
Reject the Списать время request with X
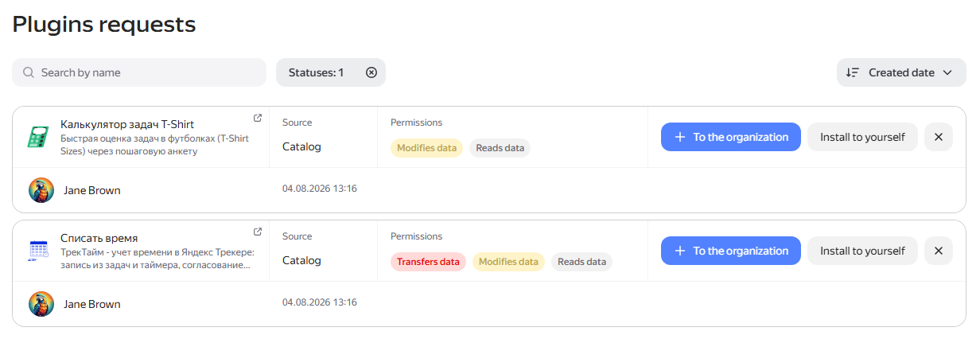(939, 251)
